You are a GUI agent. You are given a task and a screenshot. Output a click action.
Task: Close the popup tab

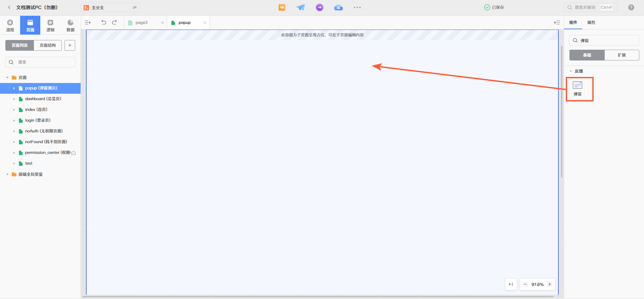(x=205, y=23)
